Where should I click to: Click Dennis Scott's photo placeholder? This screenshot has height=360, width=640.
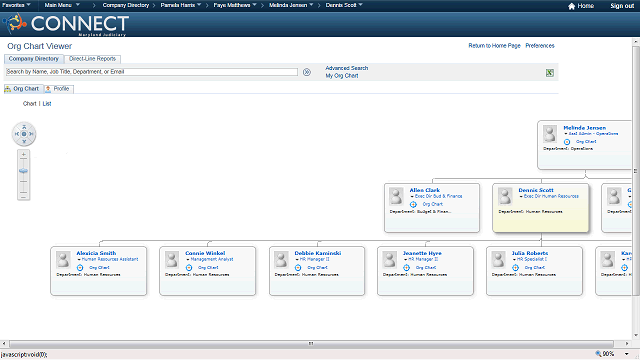[505, 196]
